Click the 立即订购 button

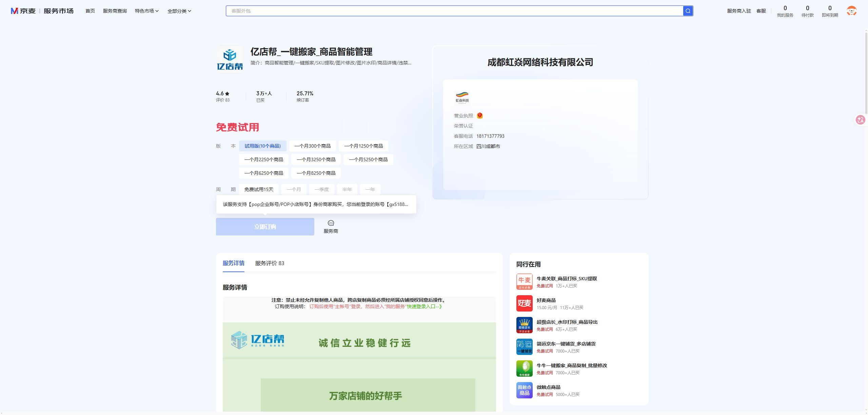pyautogui.click(x=265, y=227)
